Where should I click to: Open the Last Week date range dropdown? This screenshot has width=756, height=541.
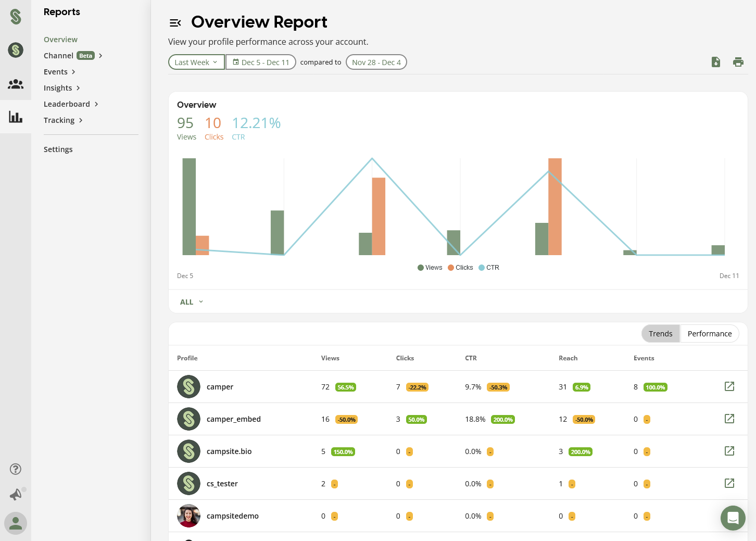196,62
